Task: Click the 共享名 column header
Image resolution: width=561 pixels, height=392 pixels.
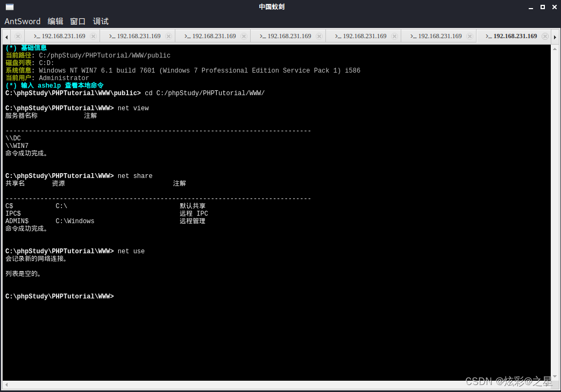Action: (x=15, y=183)
